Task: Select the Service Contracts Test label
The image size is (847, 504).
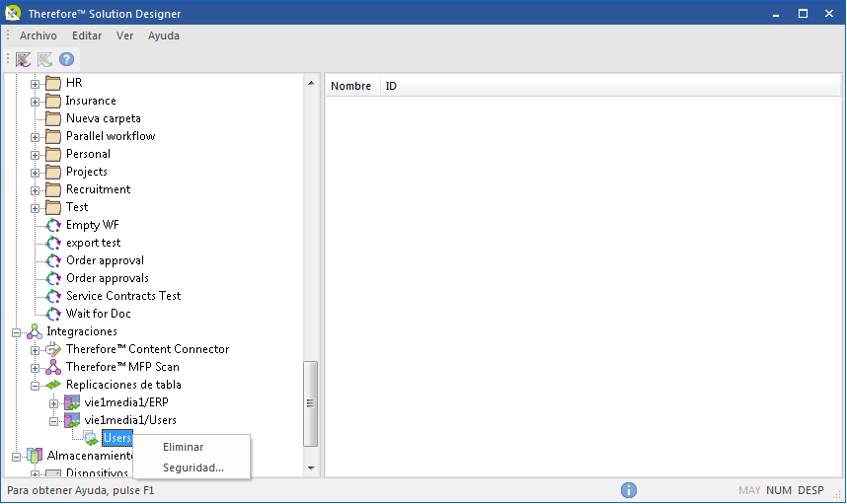Action: pos(123,296)
